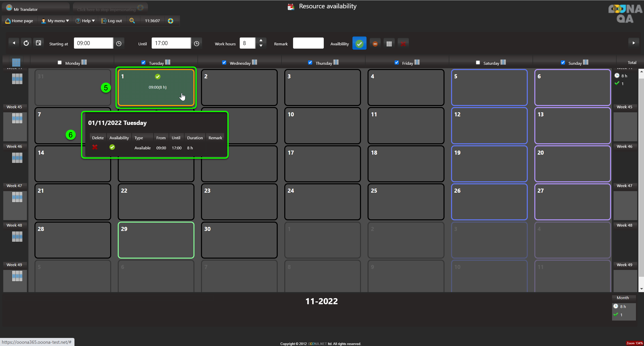Click into the Remark text field
This screenshot has height=346, width=644.
308,43
